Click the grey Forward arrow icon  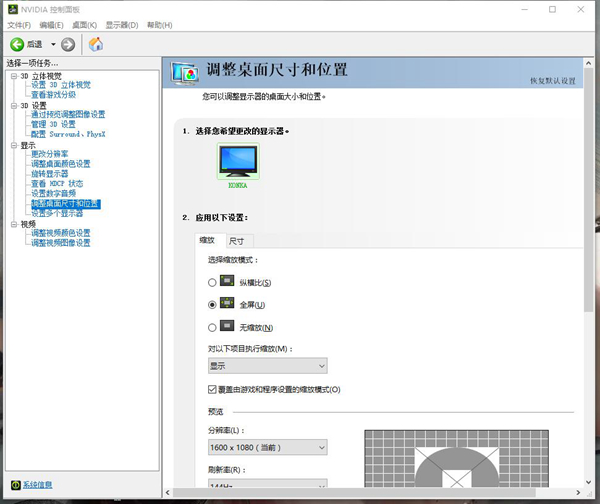pyautogui.click(x=68, y=44)
